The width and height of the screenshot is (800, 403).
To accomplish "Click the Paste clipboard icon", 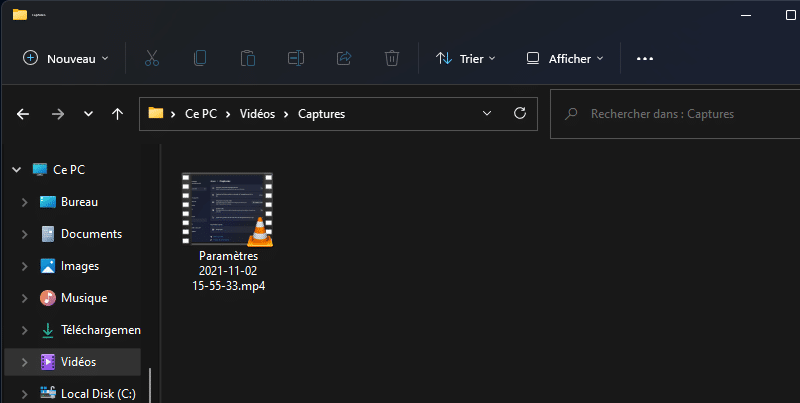I will [x=248, y=59].
